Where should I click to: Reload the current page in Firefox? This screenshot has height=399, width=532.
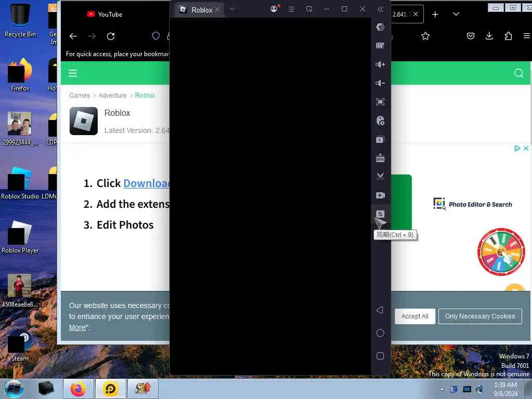[x=111, y=36]
